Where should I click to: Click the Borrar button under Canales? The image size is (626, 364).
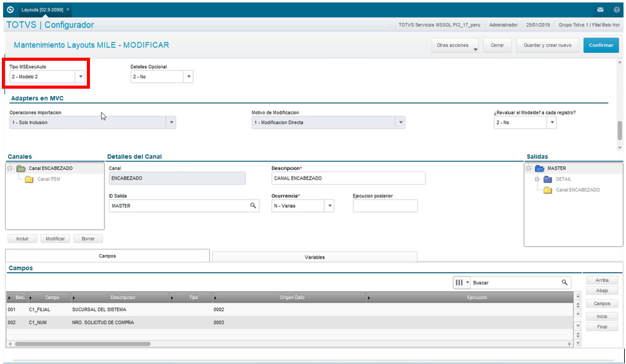point(88,239)
